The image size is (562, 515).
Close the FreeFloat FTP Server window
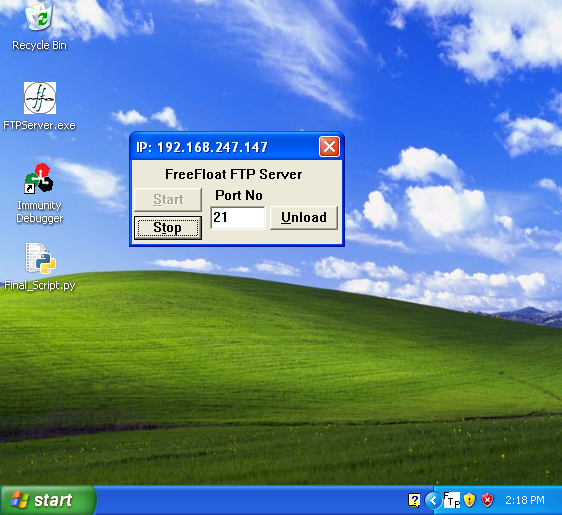(x=329, y=147)
